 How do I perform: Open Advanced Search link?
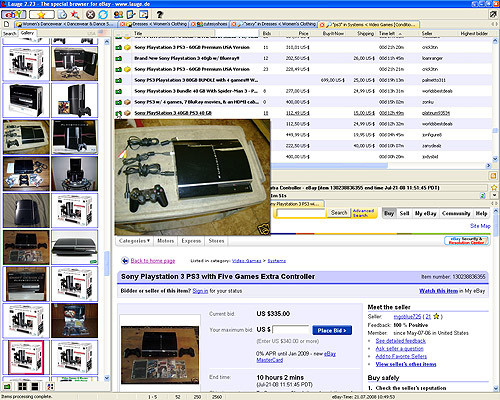coord(363,213)
